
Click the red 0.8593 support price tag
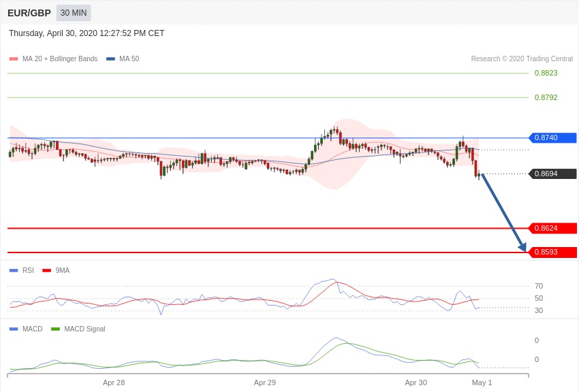coord(553,252)
